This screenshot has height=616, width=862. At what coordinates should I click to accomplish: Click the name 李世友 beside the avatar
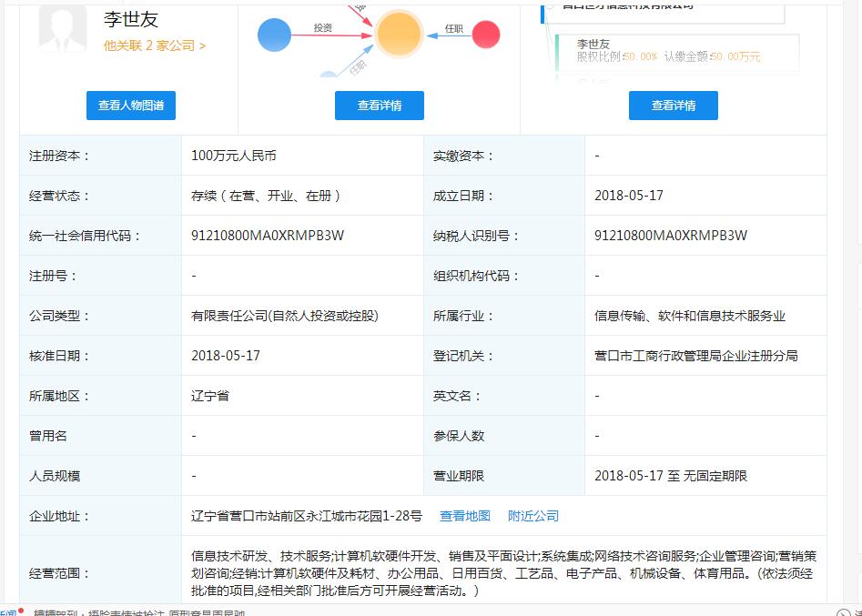tap(131, 20)
